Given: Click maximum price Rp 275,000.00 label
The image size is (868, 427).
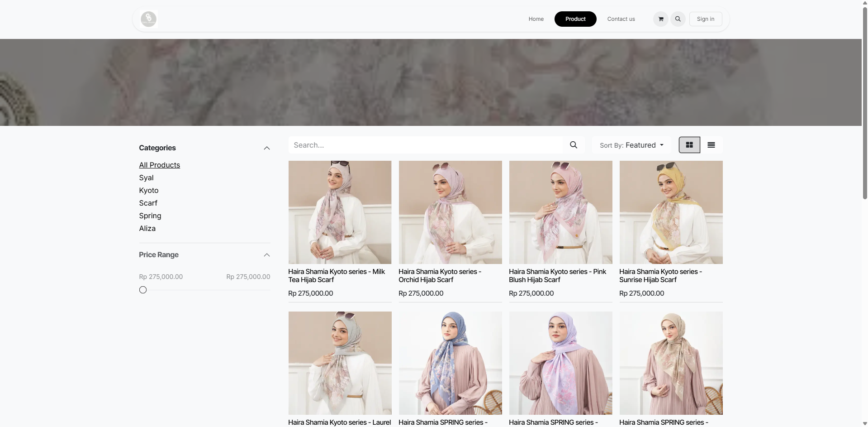Looking at the screenshot, I should coord(248,277).
